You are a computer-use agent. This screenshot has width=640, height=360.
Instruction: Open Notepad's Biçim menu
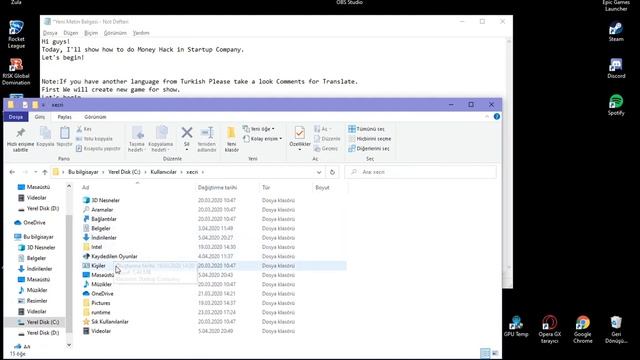(91, 33)
